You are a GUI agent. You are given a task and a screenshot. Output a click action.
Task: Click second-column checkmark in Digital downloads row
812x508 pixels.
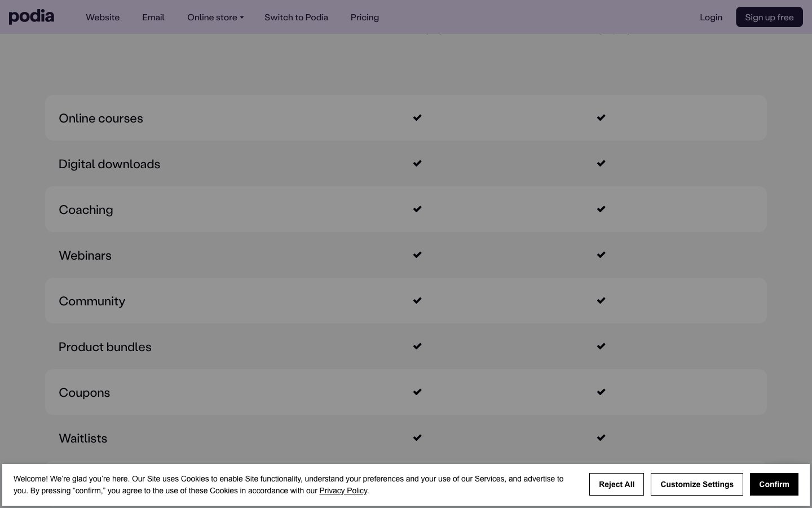(601, 163)
